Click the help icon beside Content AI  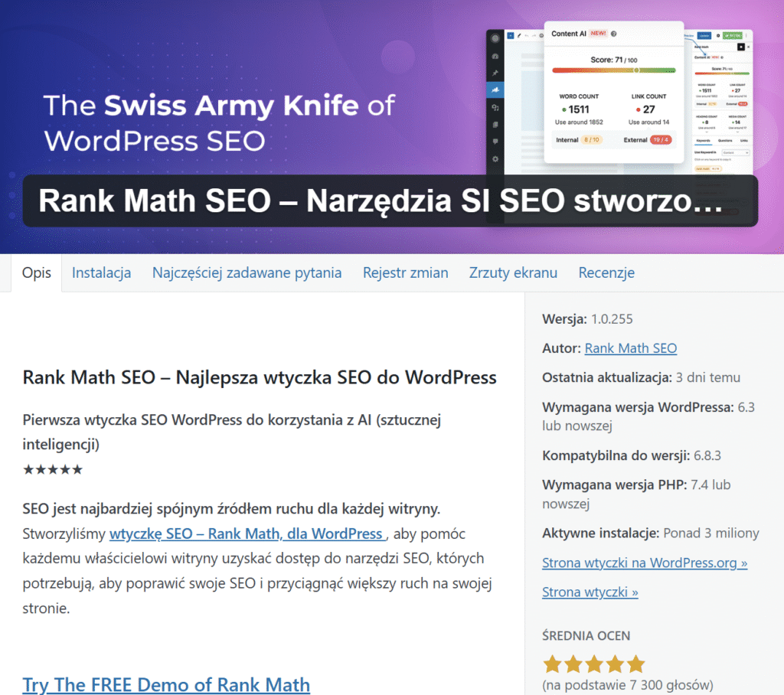[614, 34]
